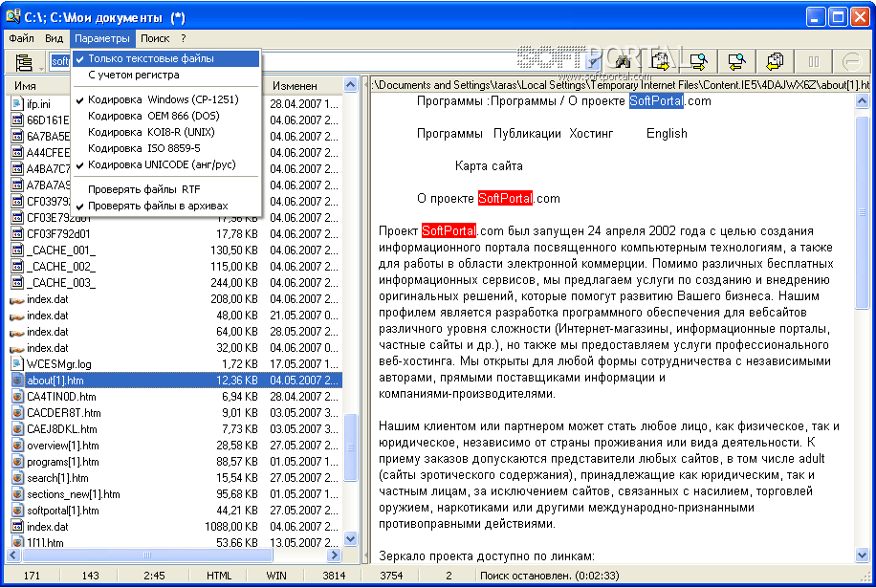Open the ? help menu
This screenshot has height=588, width=876.
click(184, 38)
